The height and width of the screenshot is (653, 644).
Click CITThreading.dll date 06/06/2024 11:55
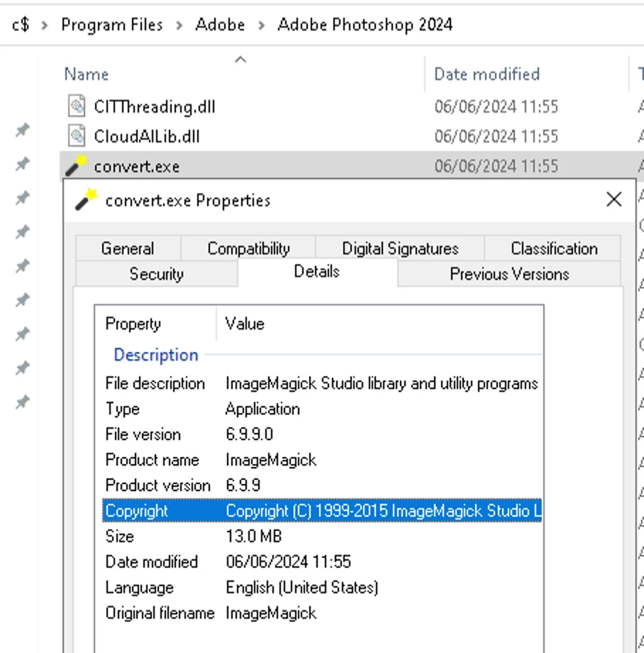click(x=496, y=107)
